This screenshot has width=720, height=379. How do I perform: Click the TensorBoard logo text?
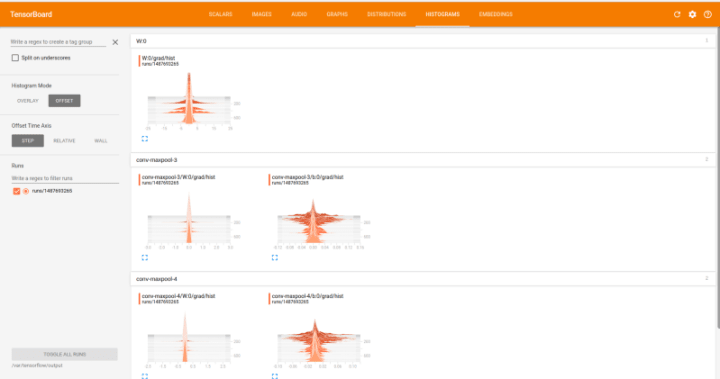point(31,14)
